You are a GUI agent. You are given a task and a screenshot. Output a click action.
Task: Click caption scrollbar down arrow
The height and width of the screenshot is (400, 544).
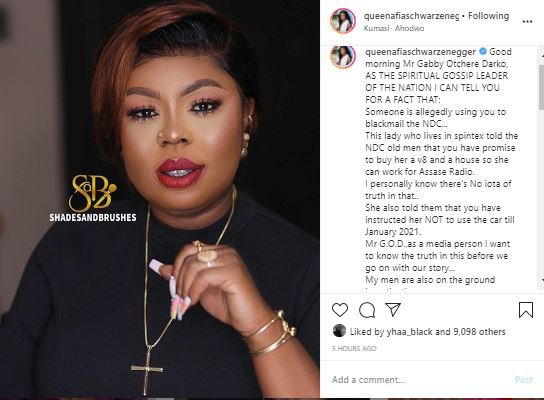pos(541,280)
